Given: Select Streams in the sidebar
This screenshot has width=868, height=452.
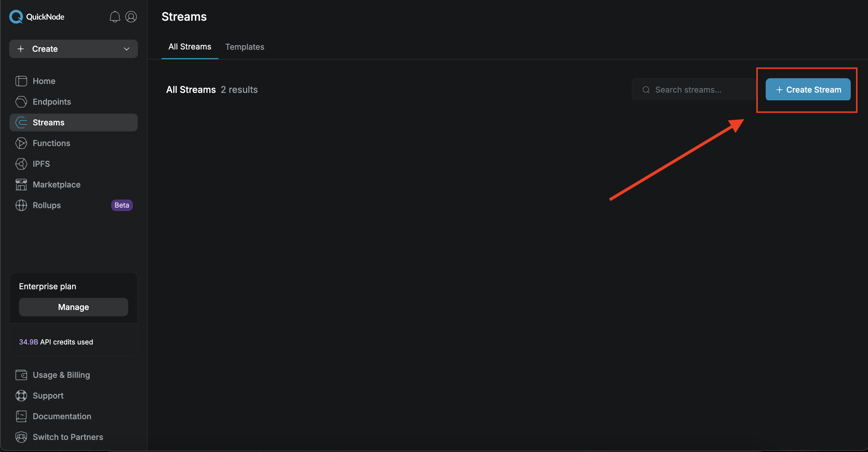Looking at the screenshot, I should pos(48,122).
